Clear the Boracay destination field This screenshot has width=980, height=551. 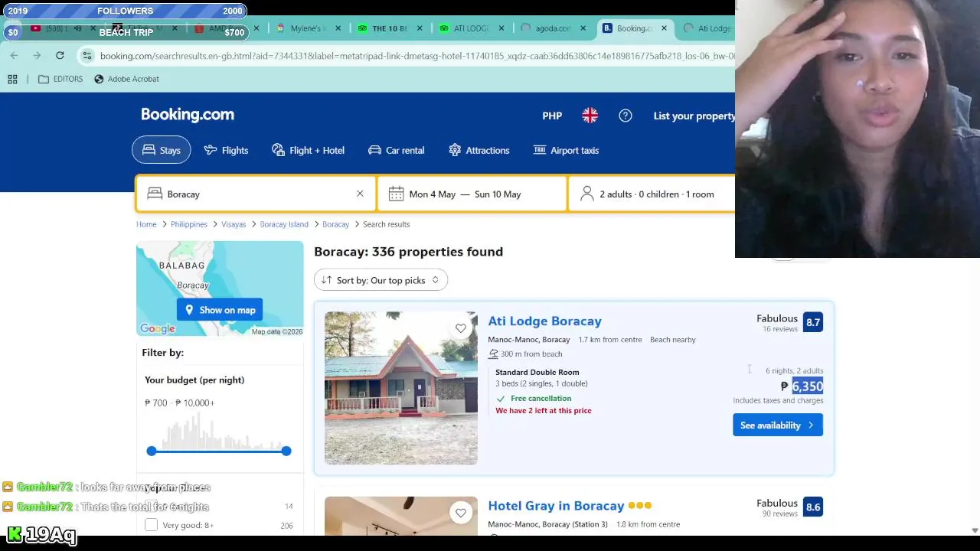click(x=360, y=194)
